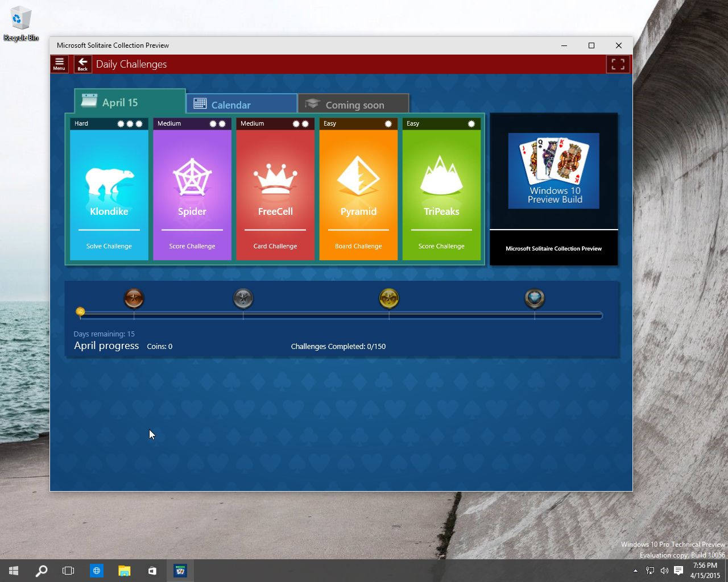
Task: Select the Spider web challenge icon
Action: pyautogui.click(x=192, y=178)
